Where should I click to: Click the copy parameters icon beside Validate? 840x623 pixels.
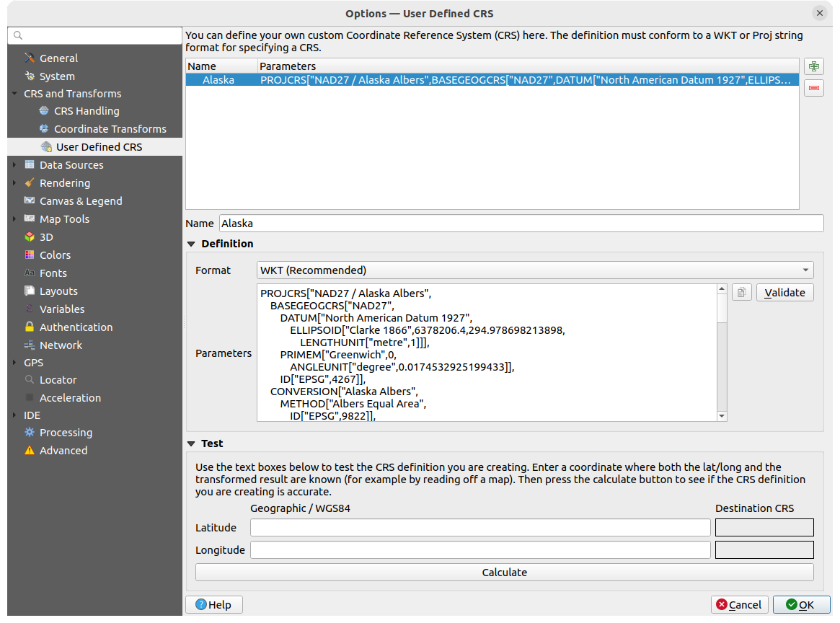pos(741,292)
